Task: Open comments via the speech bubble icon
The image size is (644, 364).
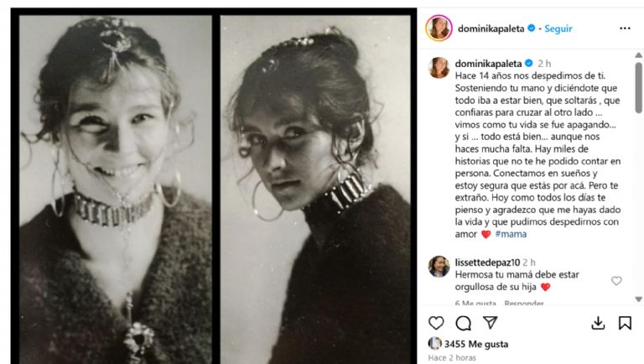Action: [x=463, y=323]
